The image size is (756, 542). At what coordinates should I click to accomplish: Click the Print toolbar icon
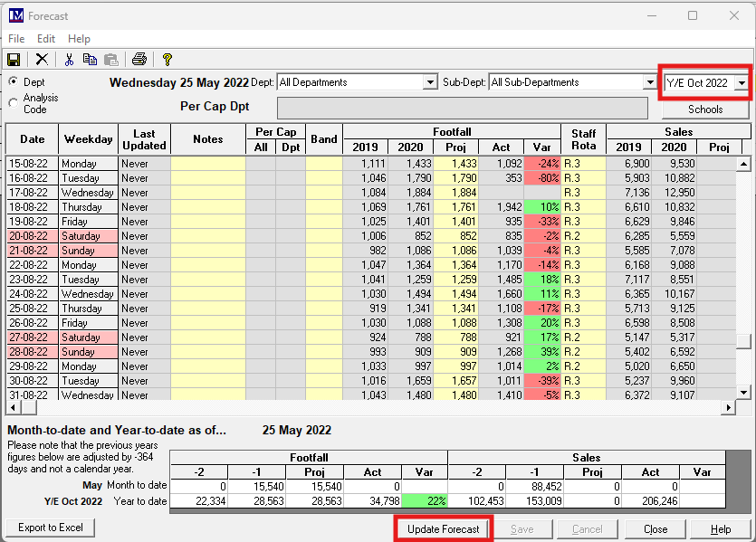click(139, 60)
